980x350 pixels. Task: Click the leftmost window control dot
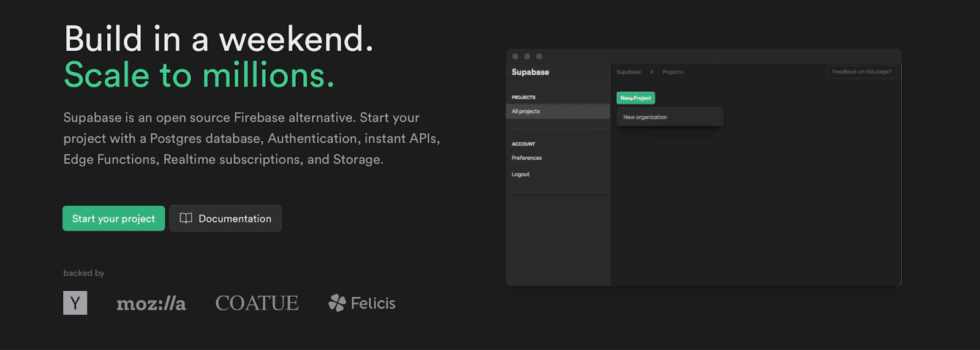(515, 56)
